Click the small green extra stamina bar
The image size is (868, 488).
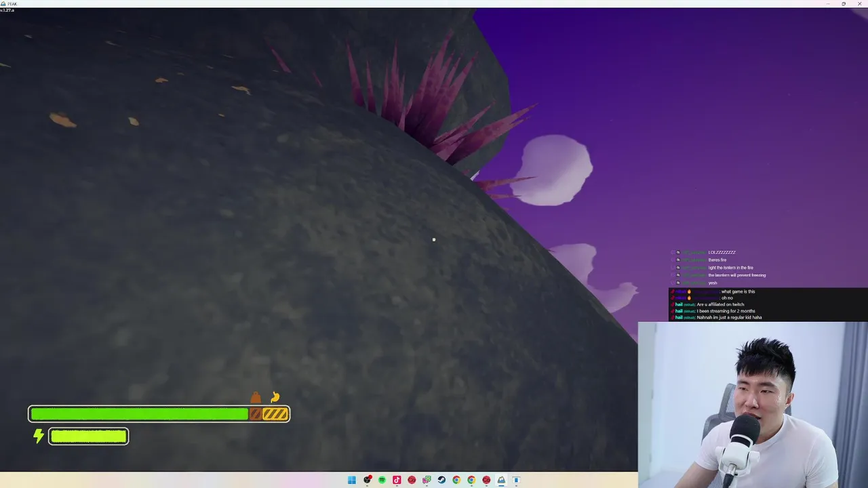click(x=88, y=436)
